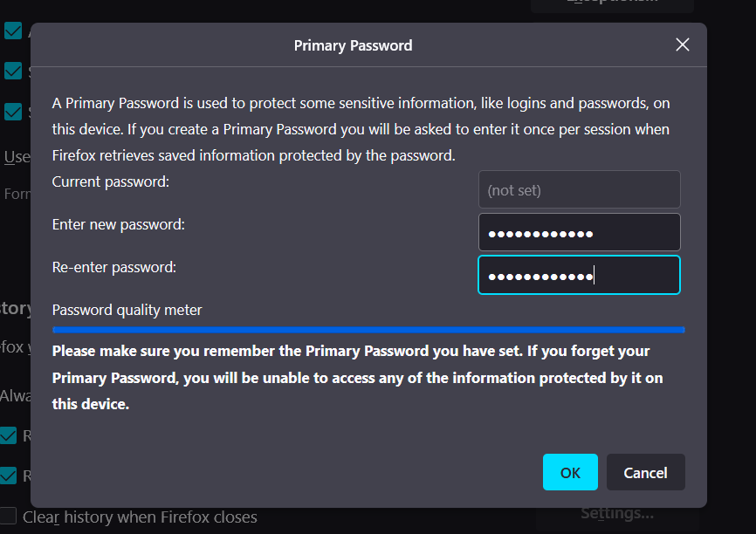The width and height of the screenshot is (756, 534).
Task: Click the Re-enter password label
Action: pos(114,267)
